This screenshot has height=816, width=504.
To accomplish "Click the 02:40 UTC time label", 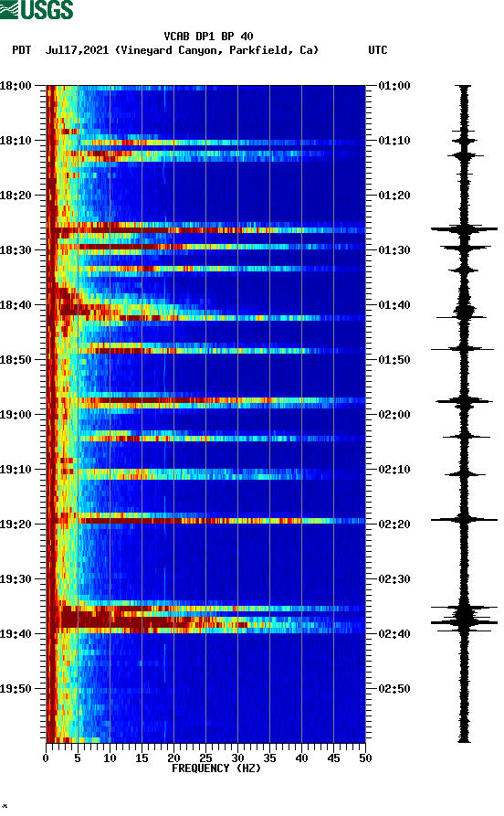I will 394,634.
